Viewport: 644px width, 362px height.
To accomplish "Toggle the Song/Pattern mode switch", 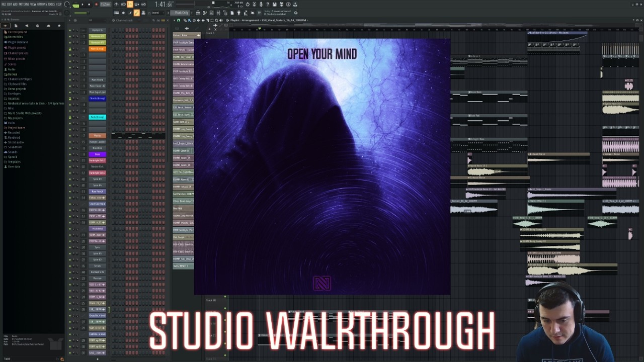I will click(75, 5).
